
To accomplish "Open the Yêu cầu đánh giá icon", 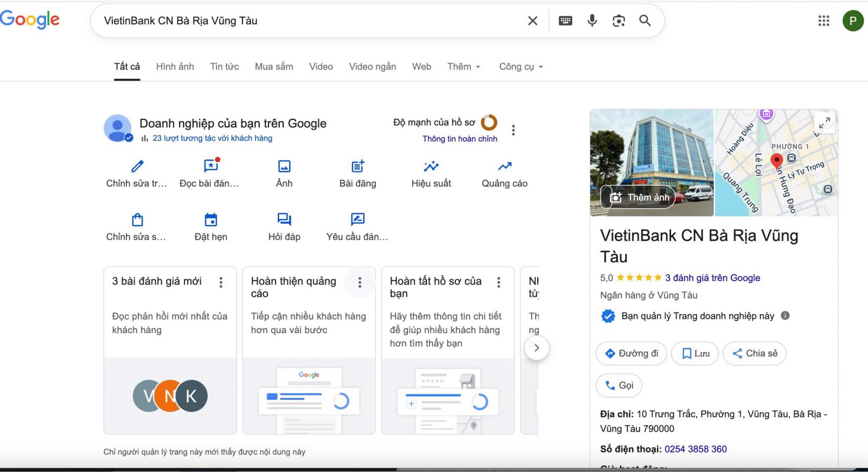I will pyautogui.click(x=358, y=220).
